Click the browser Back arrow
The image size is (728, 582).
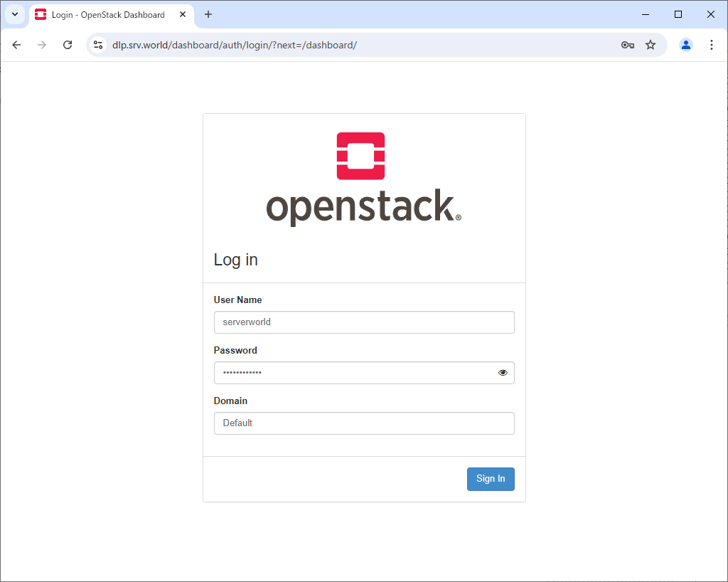[x=17, y=45]
